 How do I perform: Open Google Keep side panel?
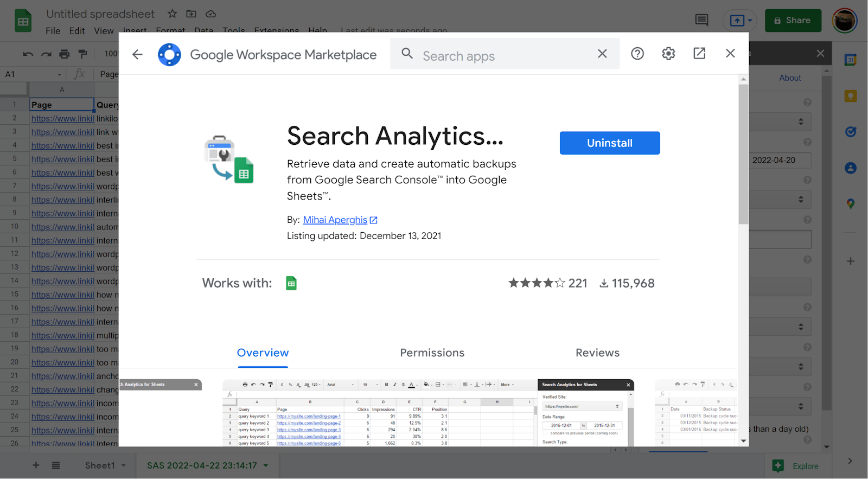(851, 96)
